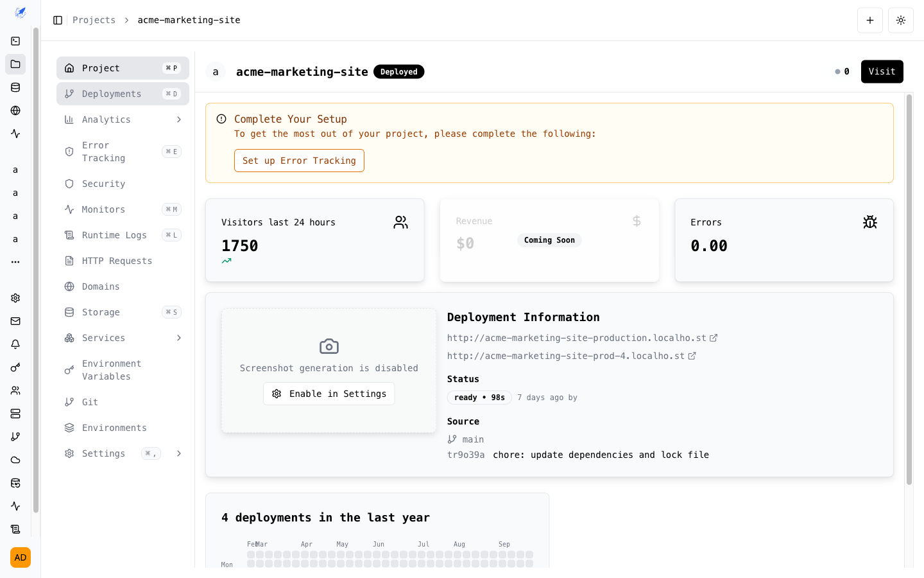The image size is (924, 578).
Task: Expand the Services section
Action: point(179,338)
